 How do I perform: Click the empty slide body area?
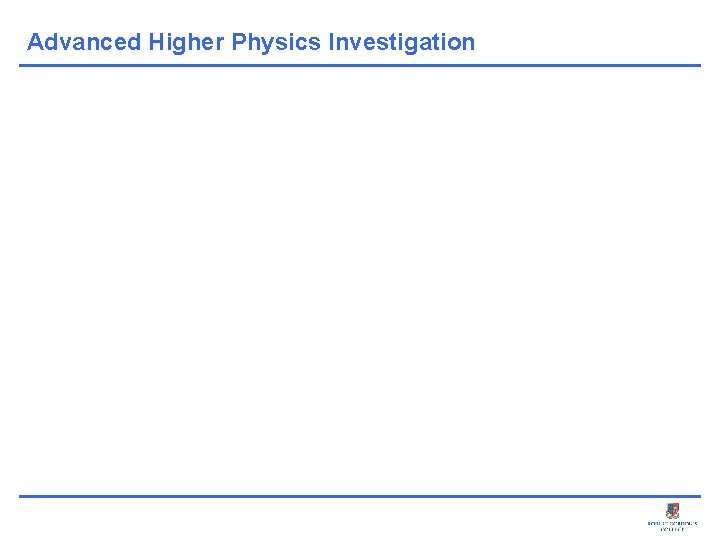coord(360,280)
